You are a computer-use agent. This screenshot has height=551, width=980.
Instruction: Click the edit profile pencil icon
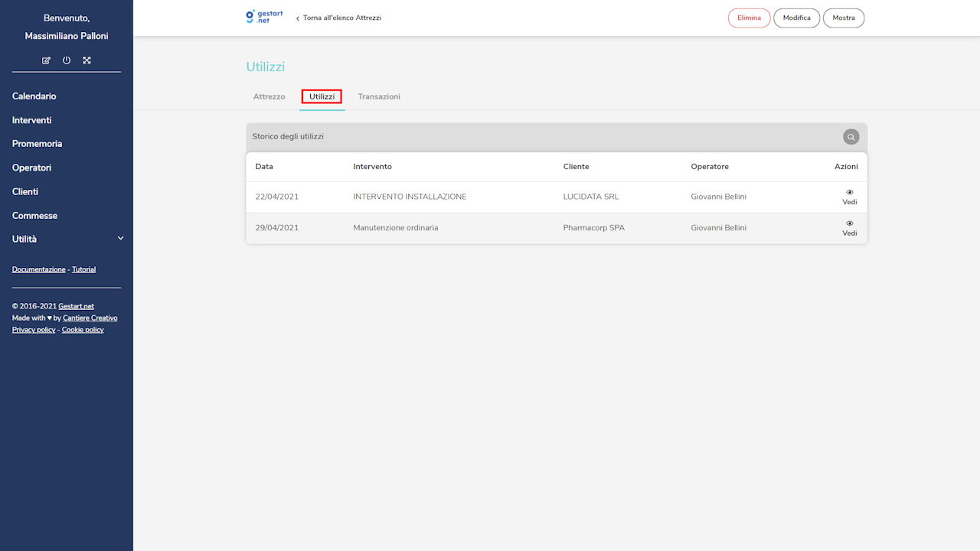(x=47, y=60)
